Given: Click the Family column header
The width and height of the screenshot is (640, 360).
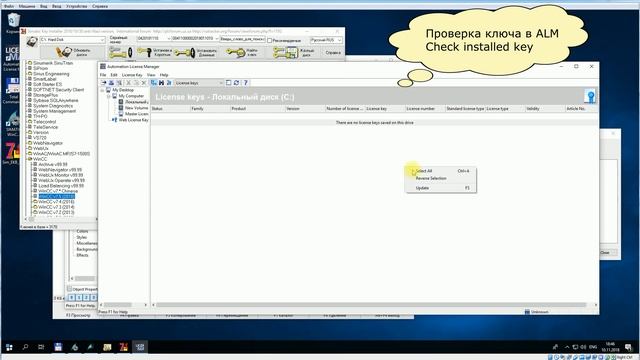Looking at the screenshot, I should (210, 109).
